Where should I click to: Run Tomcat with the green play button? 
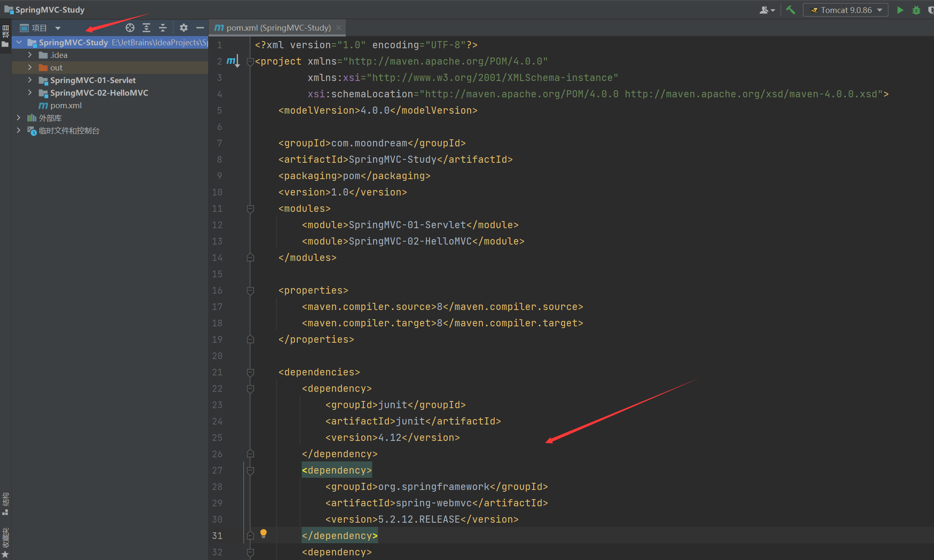tap(900, 10)
